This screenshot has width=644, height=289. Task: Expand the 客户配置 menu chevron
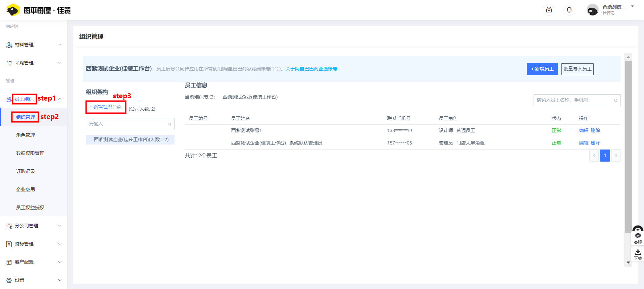60,262
